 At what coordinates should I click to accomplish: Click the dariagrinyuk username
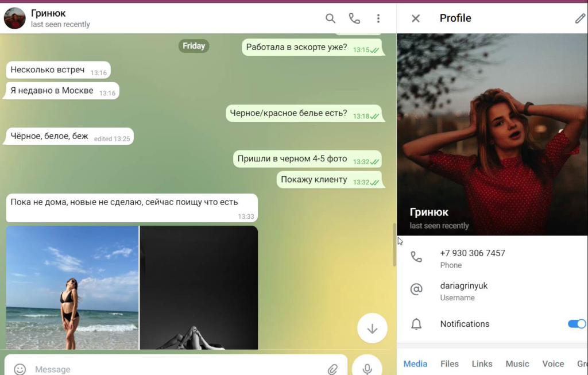point(463,286)
